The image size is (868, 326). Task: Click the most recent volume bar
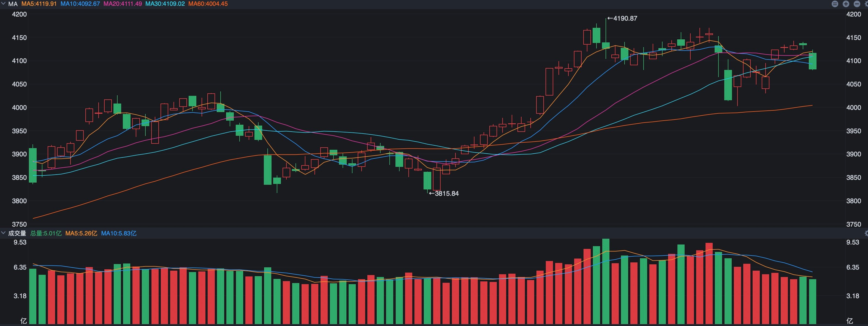tap(812, 302)
